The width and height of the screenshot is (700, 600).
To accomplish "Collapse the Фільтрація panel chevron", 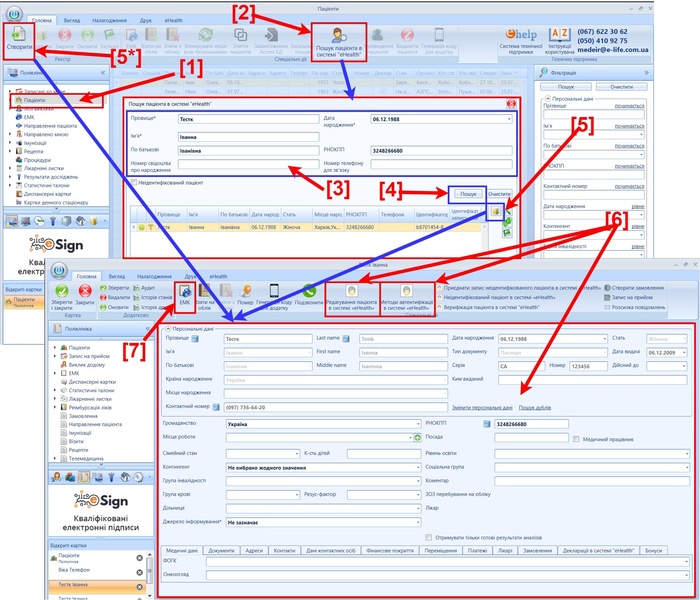I will point(647,73).
